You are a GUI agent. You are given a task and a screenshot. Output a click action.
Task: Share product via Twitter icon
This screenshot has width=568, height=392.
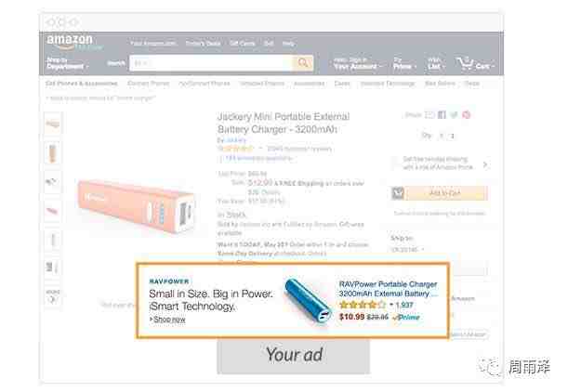[x=454, y=115]
